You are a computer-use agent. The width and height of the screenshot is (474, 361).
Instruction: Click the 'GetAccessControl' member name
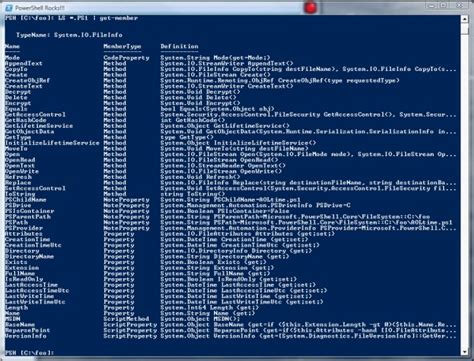[35, 114]
